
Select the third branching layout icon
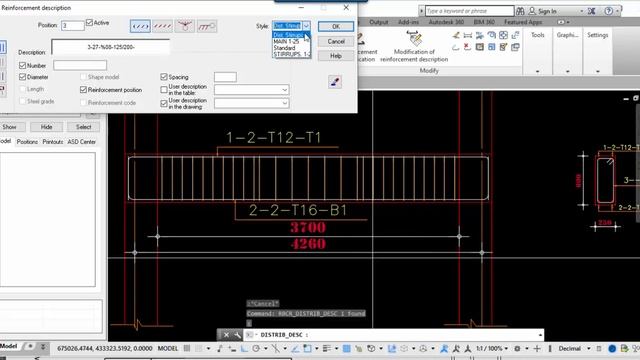click(x=184, y=26)
